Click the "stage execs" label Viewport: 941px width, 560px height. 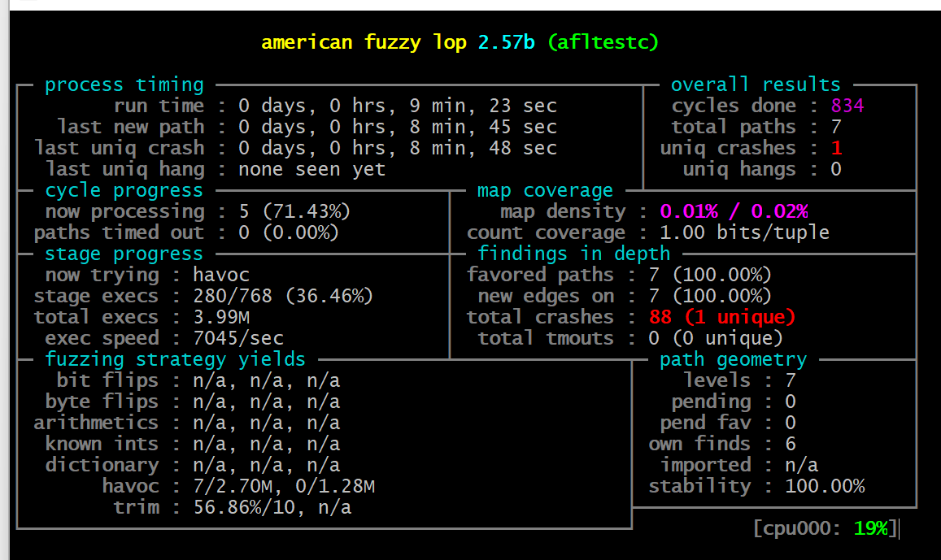[96, 296]
